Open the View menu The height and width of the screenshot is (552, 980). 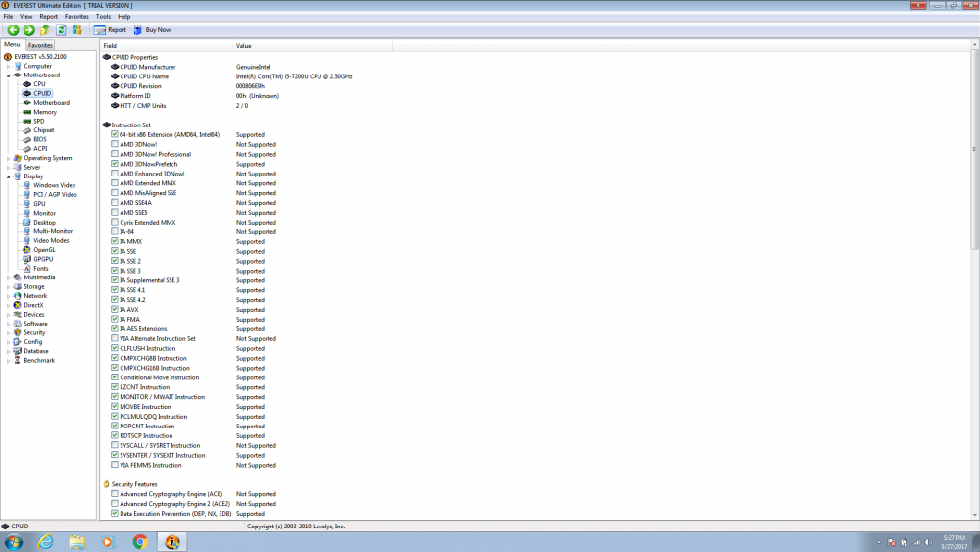pyautogui.click(x=26, y=17)
